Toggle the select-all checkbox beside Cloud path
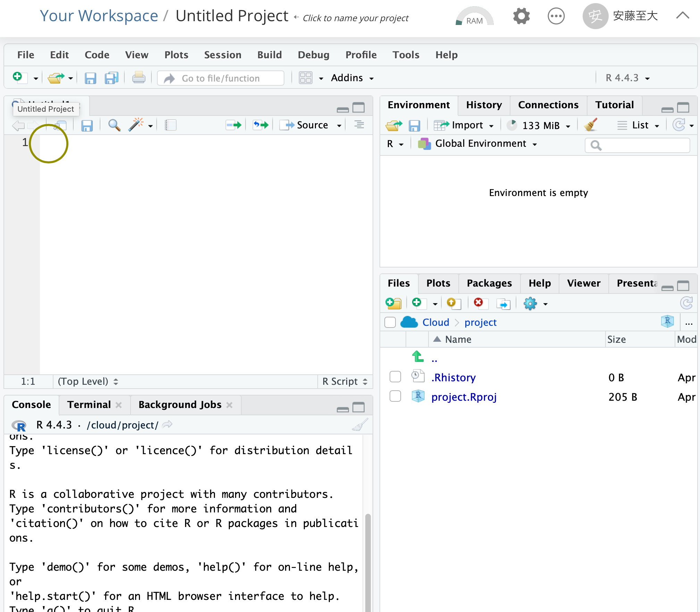 click(x=390, y=322)
